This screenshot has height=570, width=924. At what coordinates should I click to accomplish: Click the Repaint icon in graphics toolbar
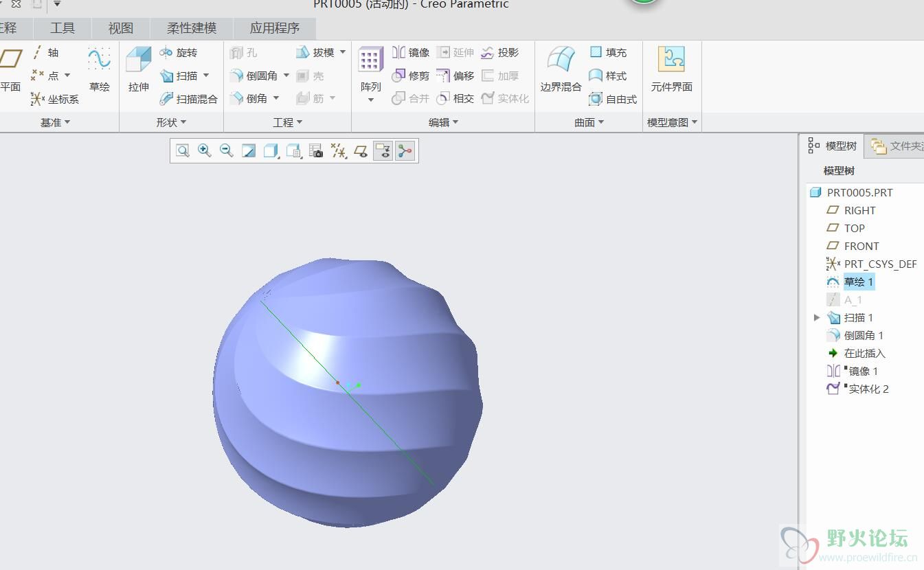coord(249,151)
